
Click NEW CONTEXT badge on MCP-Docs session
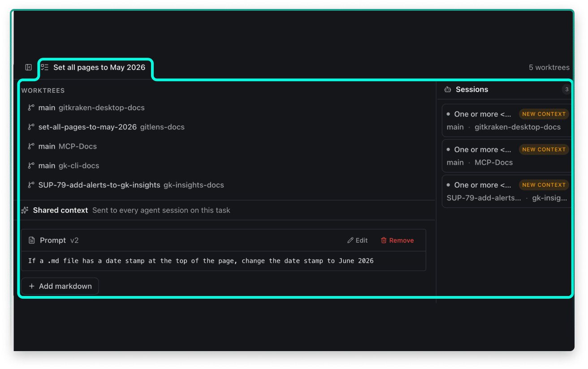[x=544, y=150]
